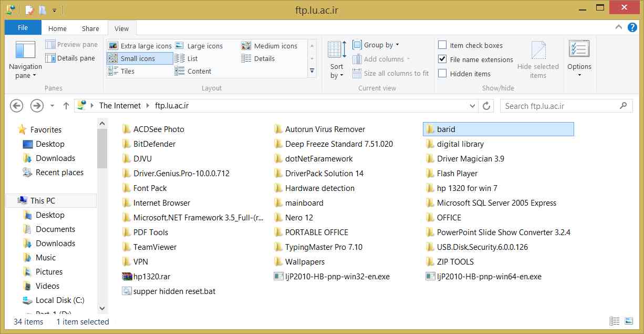644x334 pixels.
Task: Choose the Content layout option
Action: 193,71
